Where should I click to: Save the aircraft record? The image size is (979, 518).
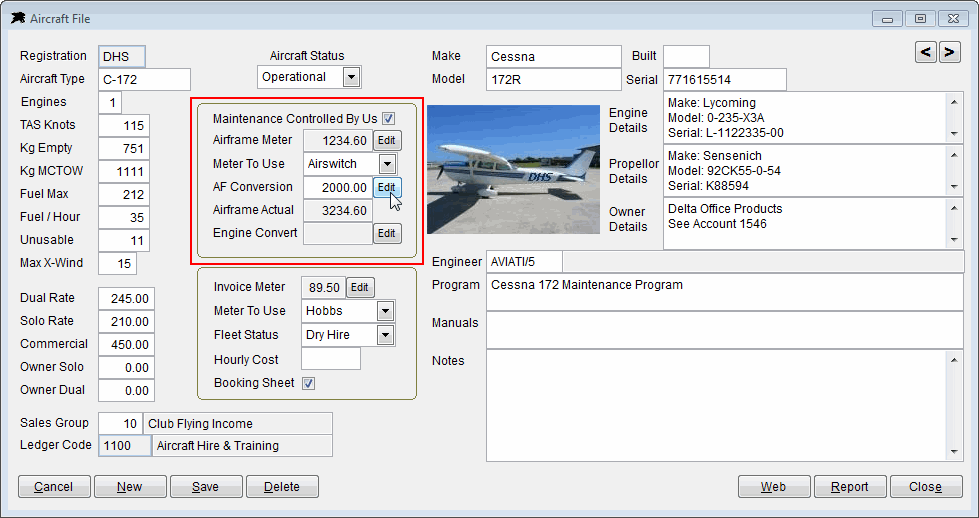[x=206, y=487]
